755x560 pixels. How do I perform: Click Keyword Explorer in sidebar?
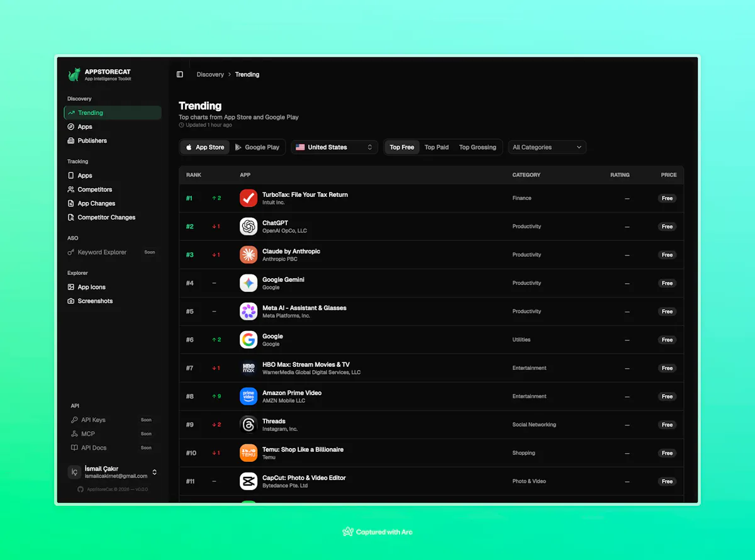coord(113,252)
